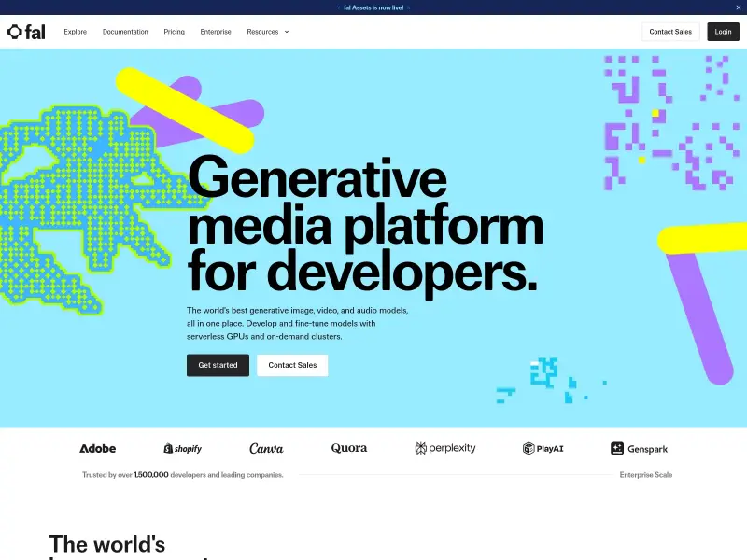Open the Pricing page
This screenshot has height=560, width=747.
[174, 32]
